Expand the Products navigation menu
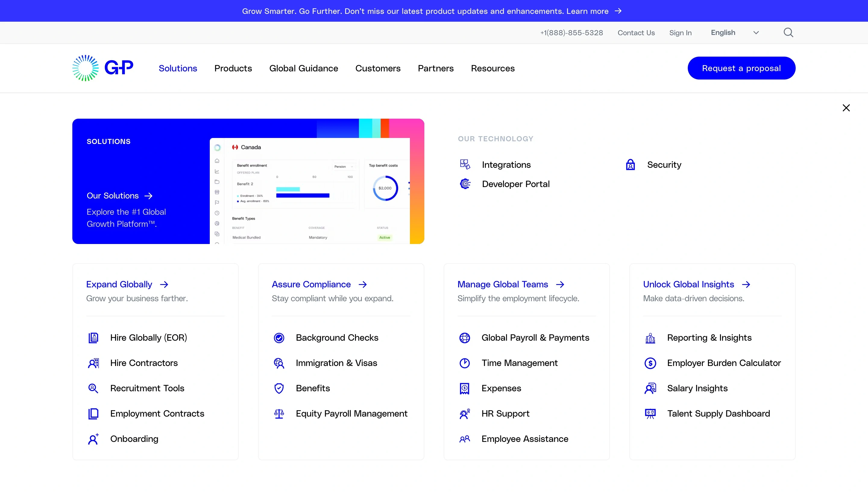 (x=233, y=68)
